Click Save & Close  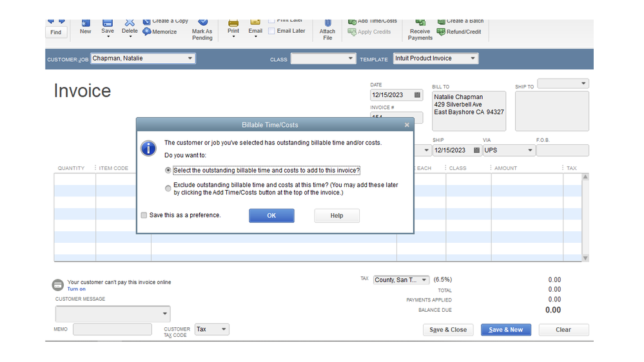pyautogui.click(x=448, y=330)
